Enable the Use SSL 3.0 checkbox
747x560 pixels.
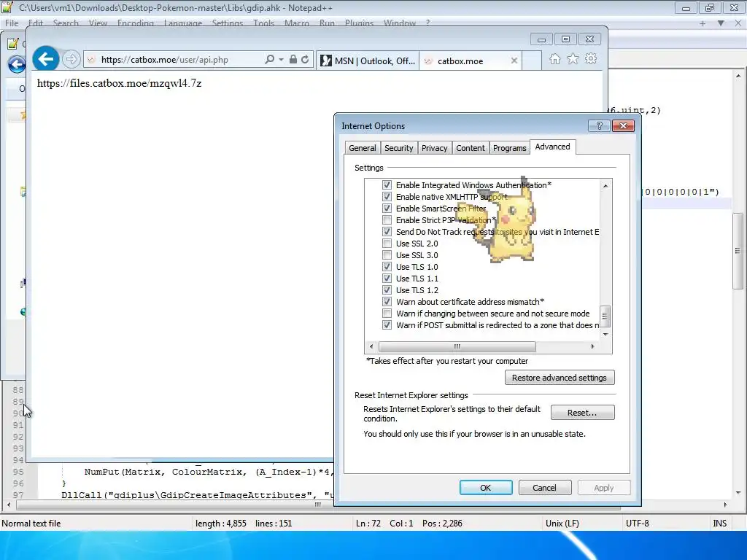387,254
